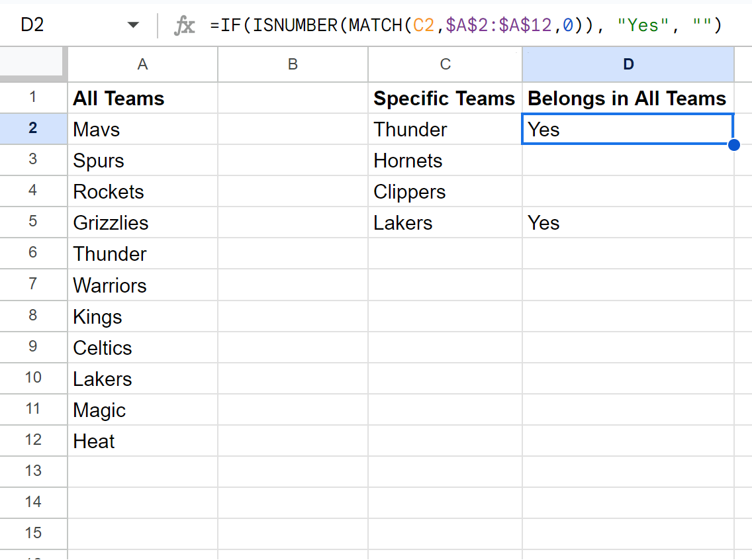Select column D header
752x560 pixels.
pos(628,64)
